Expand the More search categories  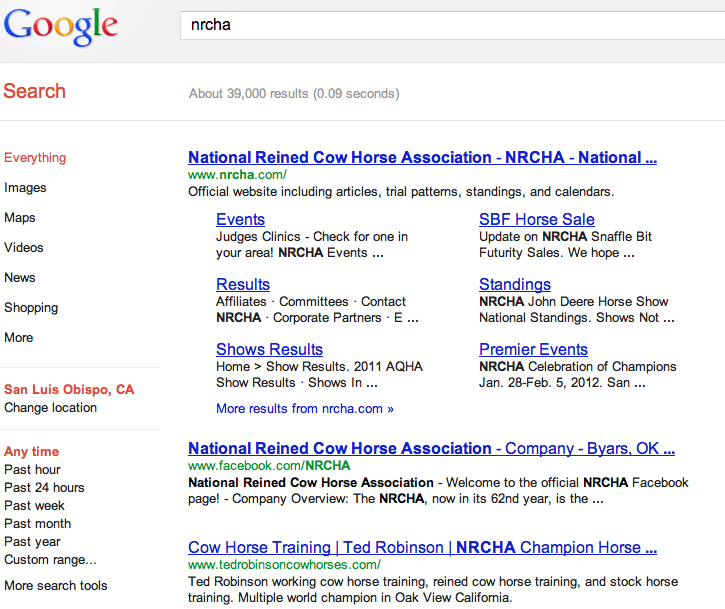pos(19,338)
